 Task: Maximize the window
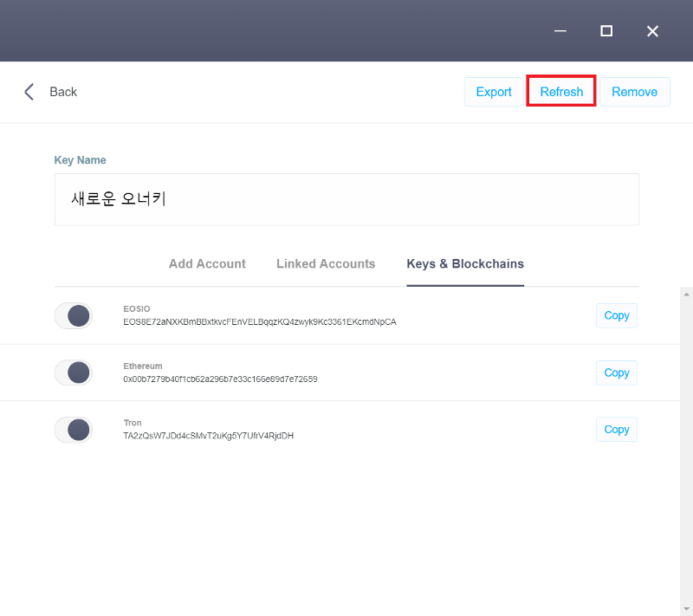pyautogui.click(x=606, y=31)
